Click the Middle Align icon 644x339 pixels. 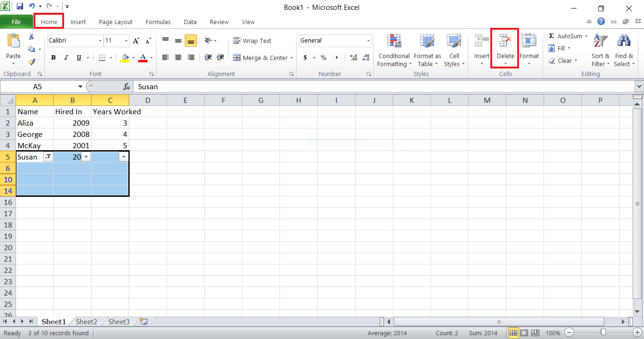point(178,41)
